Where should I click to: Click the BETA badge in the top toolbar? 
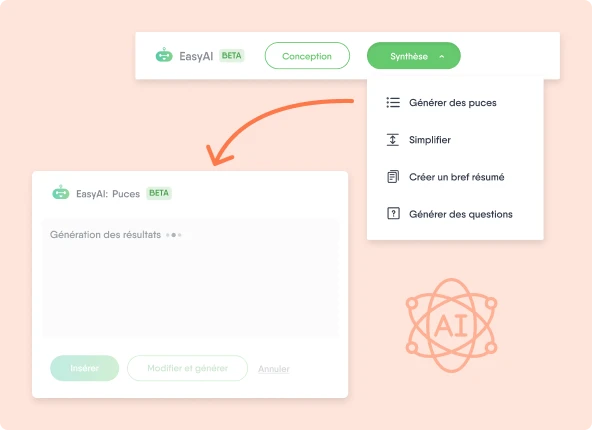(x=231, y=55)
